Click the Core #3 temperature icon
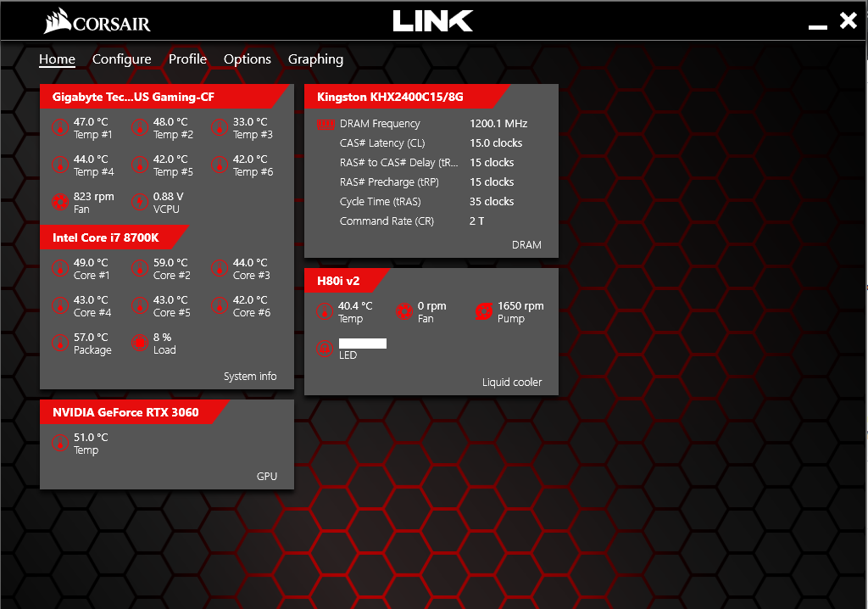The height and width of the screenshot is (609, 868). click(220, 268)
